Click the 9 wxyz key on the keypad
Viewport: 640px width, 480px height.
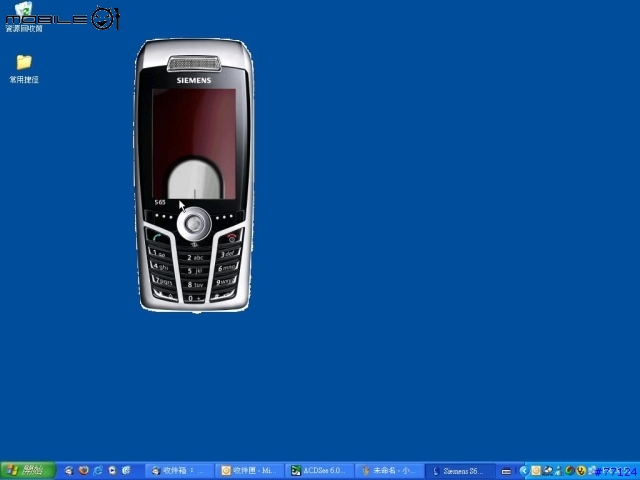pos(225,282)
